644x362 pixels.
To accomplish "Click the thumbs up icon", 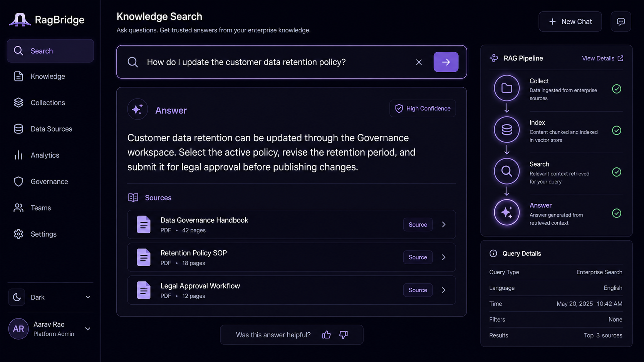I will point(326,335).
